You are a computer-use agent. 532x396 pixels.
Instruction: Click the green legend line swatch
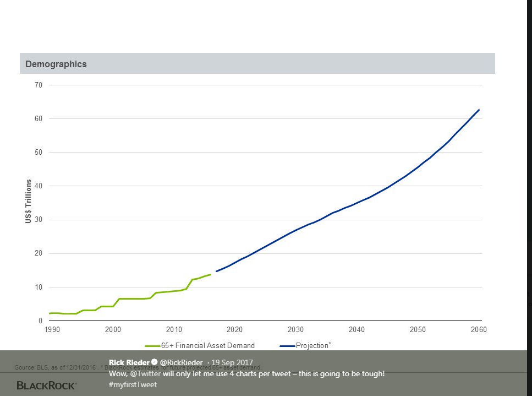(x=152, y=346)
